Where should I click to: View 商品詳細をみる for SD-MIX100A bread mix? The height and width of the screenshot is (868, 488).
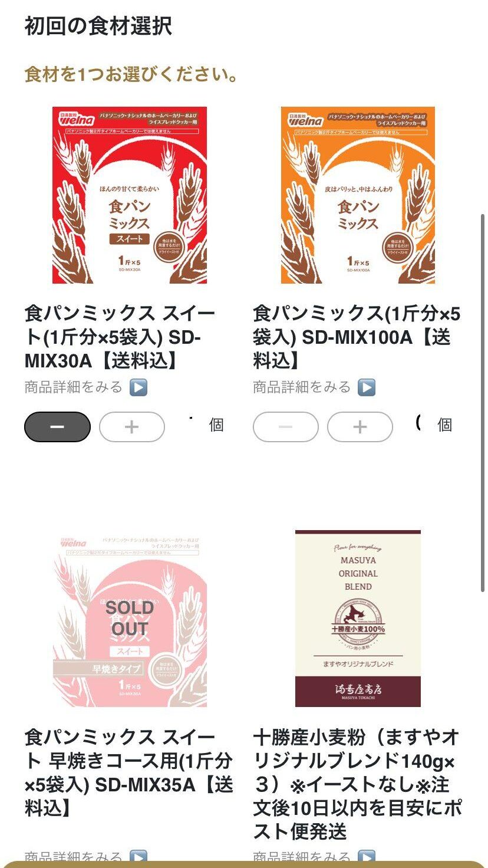[x=302, y=387]
